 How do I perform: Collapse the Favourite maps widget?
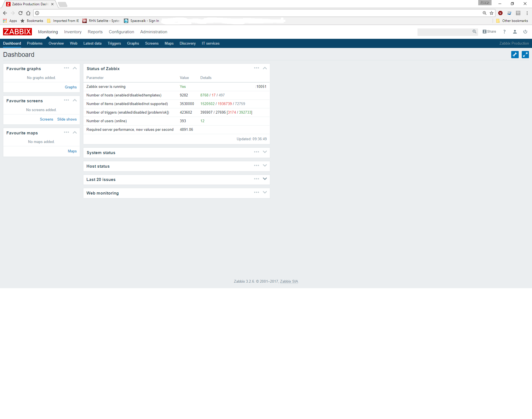coord(75,132)
